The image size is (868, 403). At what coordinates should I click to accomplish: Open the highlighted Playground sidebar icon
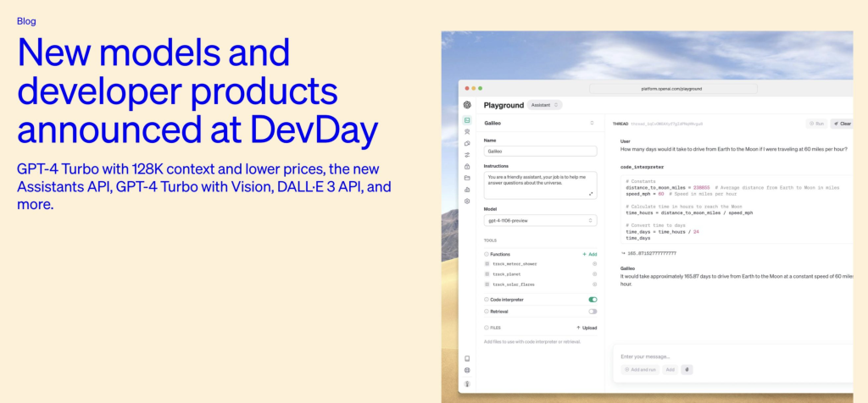pyautogui.click(x=467, y=120)
